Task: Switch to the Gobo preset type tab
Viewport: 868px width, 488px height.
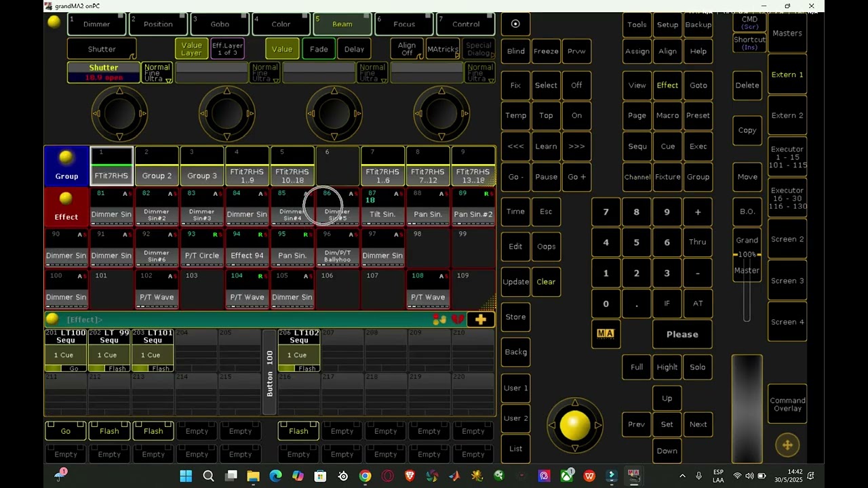Action: click(x=220, y=24)
